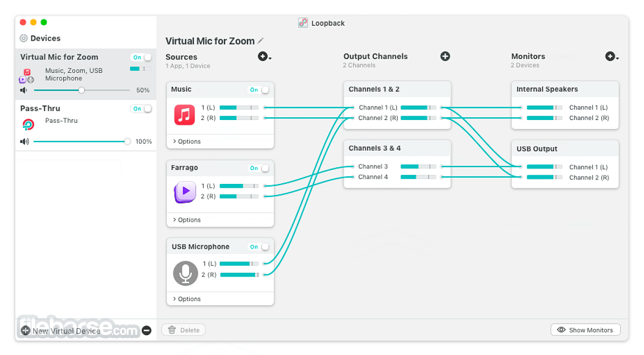
Task: Expand Options for Farrago source
Action: click(187, 219)
